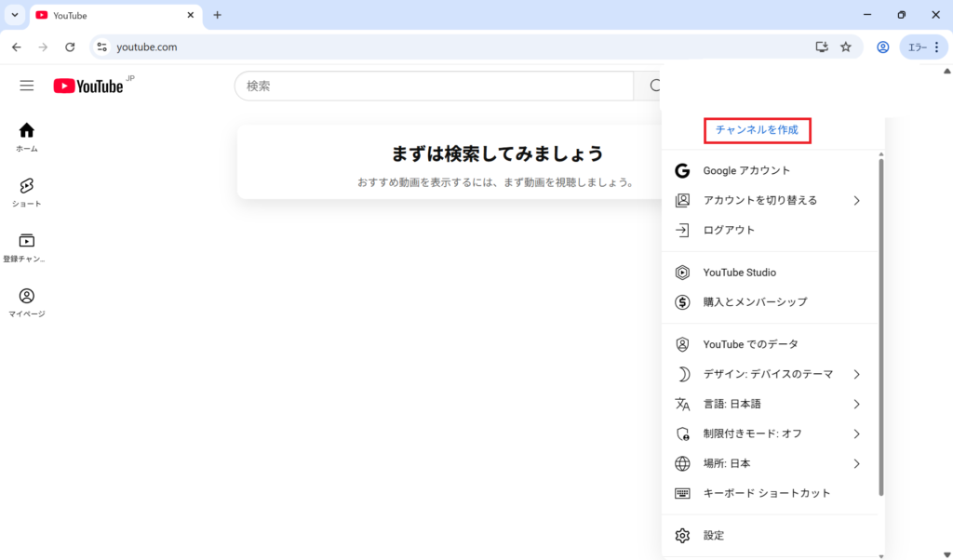Viewport: 953px width, 560px height.
Task: Click the site info icon in address bar
Action: pos(102,47)
